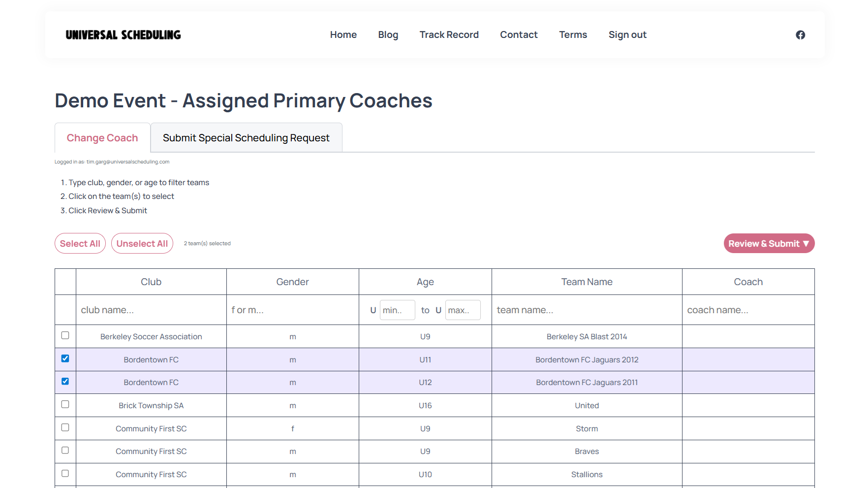Screen dimensions: 868x488
Task: Focus the minimum age filter field
Action: coord(398,310)
